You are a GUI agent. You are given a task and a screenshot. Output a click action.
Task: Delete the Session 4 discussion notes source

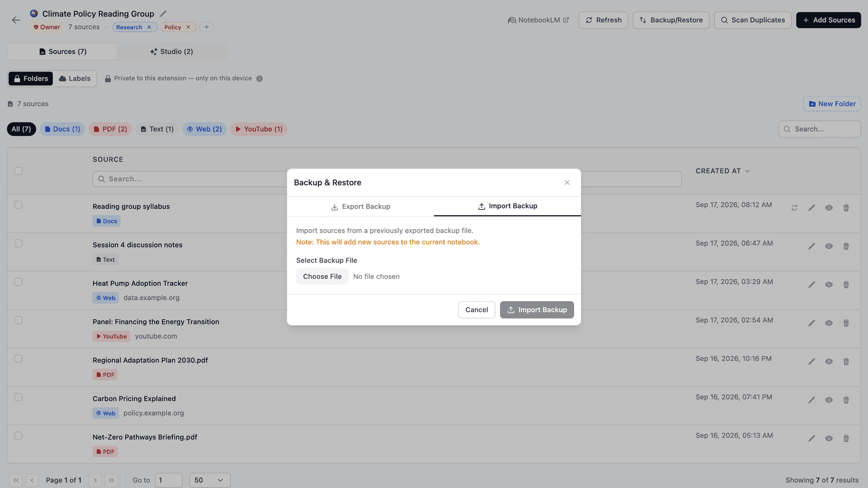(x=846, y=246)
